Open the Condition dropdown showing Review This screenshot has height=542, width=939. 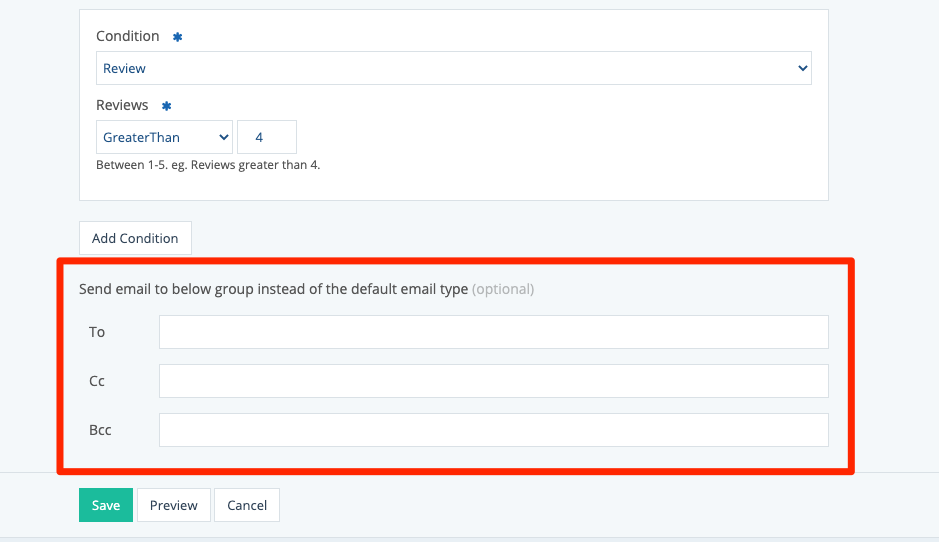(x=453, y=68)
